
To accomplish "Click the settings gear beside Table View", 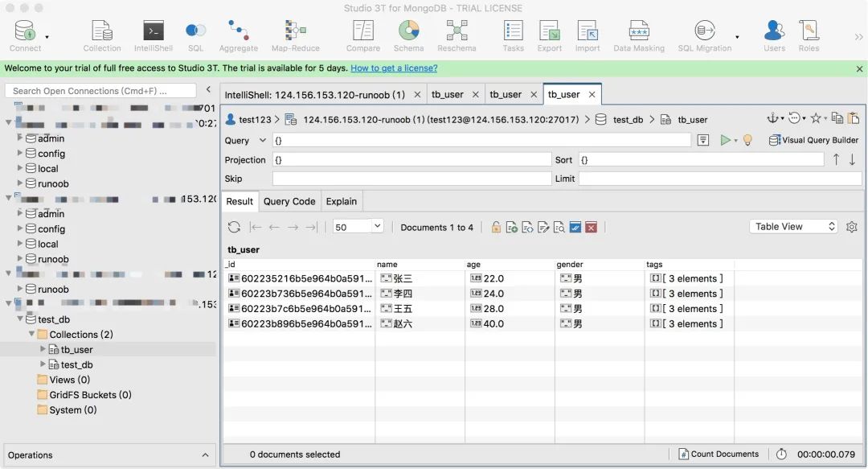I will tap(852, 227).
